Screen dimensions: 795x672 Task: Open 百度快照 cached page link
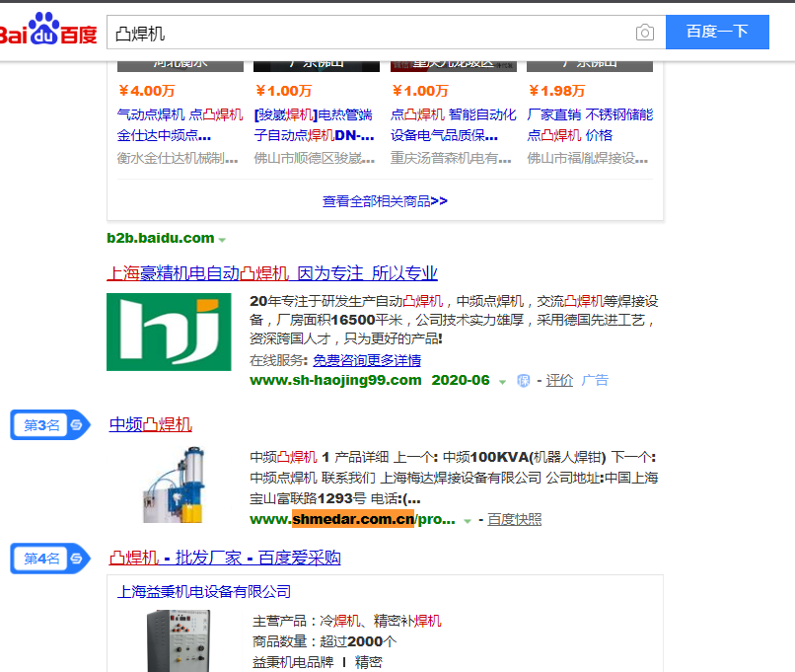pyautogui.click(x=515, y=519)
